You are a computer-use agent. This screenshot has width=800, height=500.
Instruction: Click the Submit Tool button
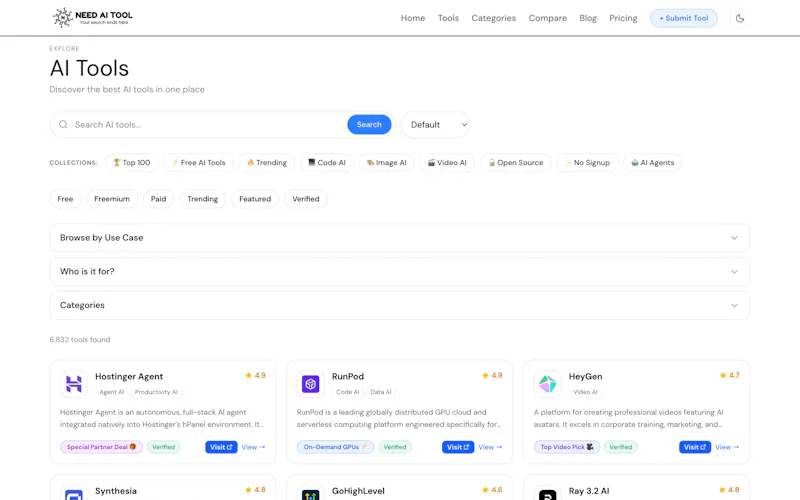coord(684,18)
